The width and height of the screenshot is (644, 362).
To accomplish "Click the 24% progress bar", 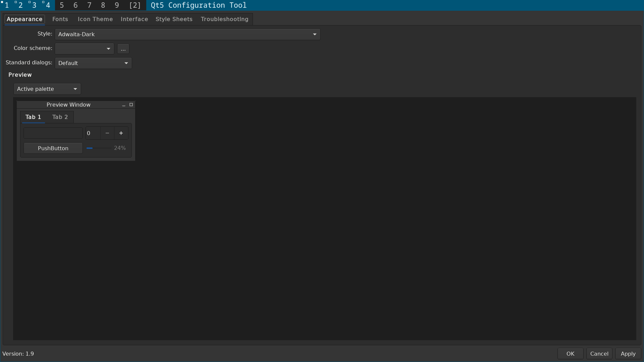I will point(106,148).
